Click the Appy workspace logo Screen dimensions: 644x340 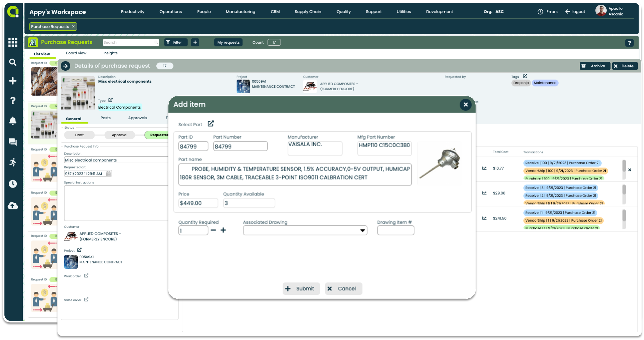coord(13,12)
